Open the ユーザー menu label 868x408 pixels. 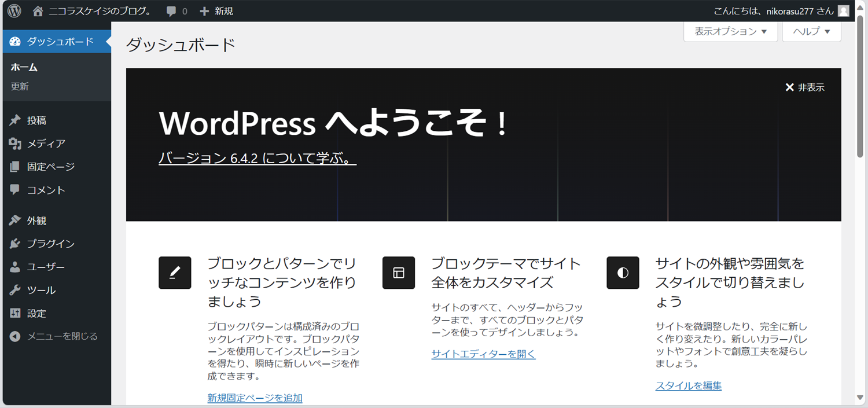click(46, 267)
